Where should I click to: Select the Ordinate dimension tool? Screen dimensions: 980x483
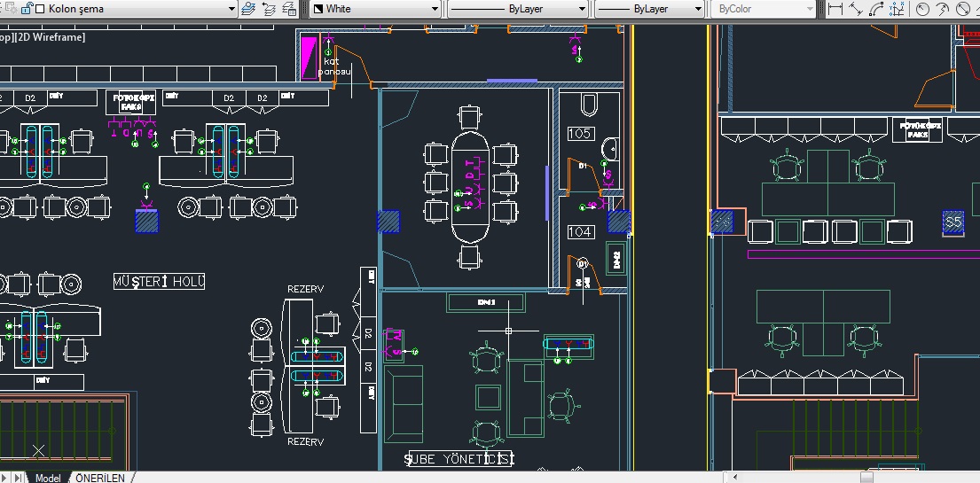(898, 9)
